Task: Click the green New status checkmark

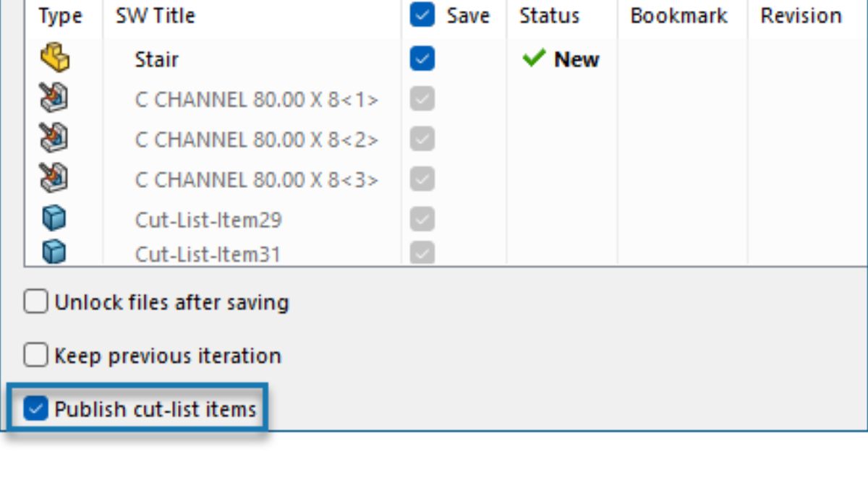Action: coord(533,59)
